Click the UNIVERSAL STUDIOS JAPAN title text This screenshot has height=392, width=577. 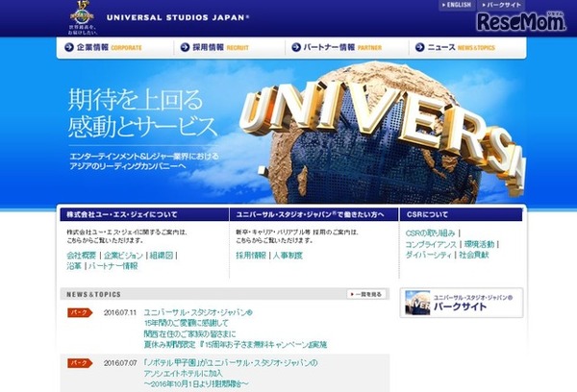[178, 17]
